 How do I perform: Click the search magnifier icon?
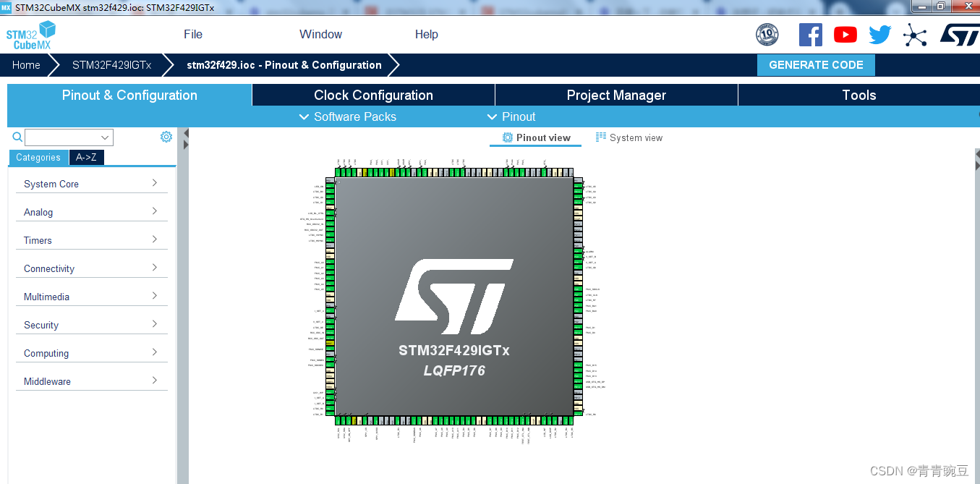click(x=17, y=137)
